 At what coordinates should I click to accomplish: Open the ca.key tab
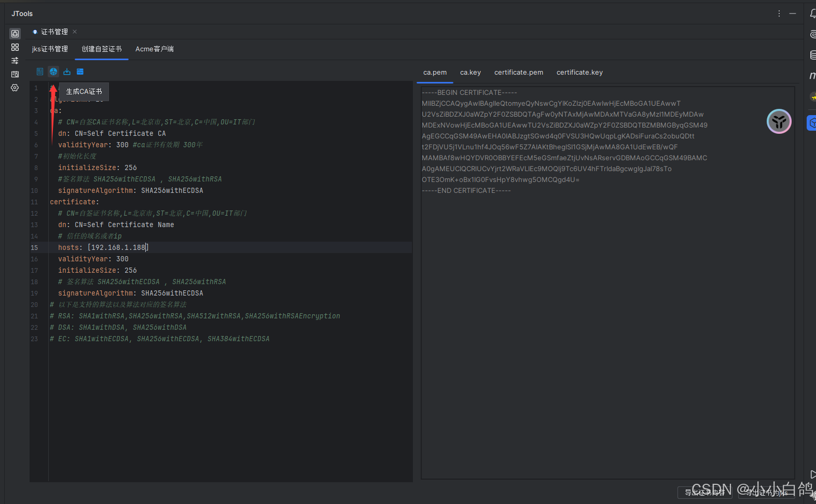470,73
